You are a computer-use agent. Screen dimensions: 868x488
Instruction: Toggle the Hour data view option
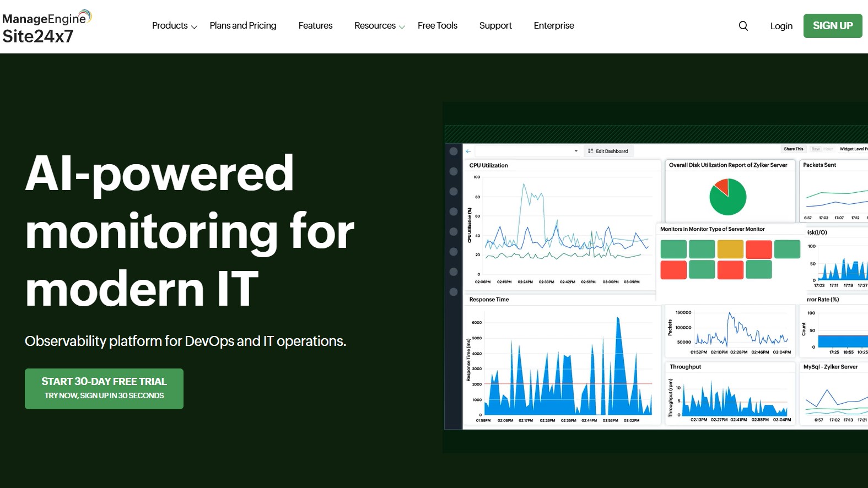pyautogui.click(x=828, y=149)
